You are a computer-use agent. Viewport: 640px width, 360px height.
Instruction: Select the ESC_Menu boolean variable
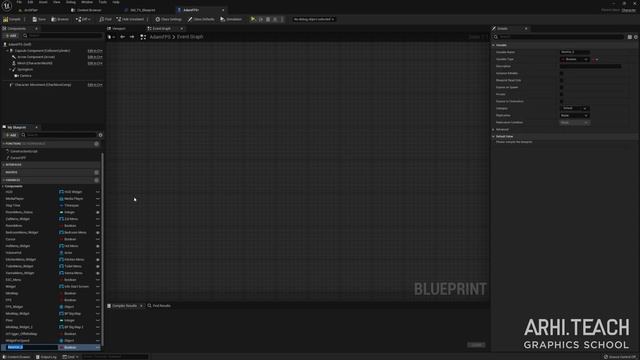[51, 280]
